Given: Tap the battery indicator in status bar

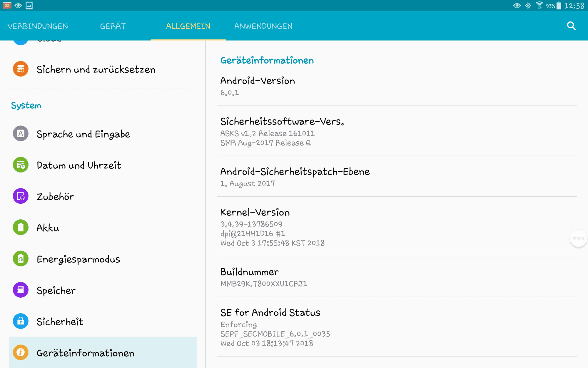Looking at the screenshot, I should pos(559,6).
